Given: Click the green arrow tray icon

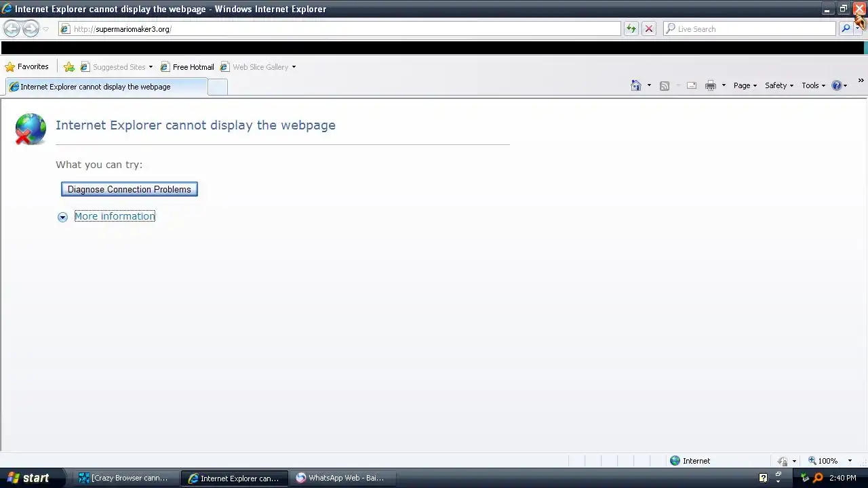Looking at the screenshot, I should 805,478.
